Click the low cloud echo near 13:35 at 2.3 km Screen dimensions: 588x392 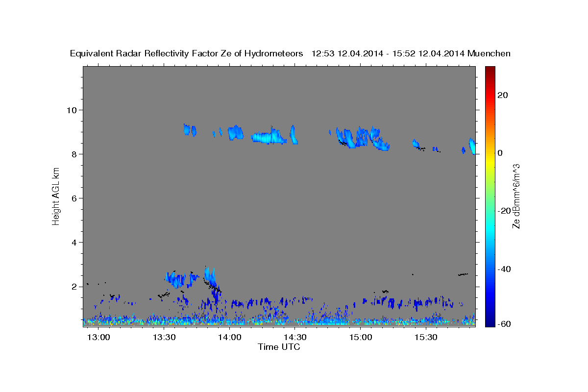pyautogui.click(x=175, y=279)
